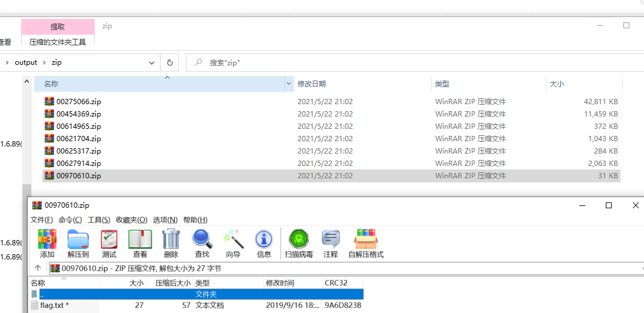Open the 查找 (Find) magnifier tool
Screen dimensions: 644x313
pos(202,243)
